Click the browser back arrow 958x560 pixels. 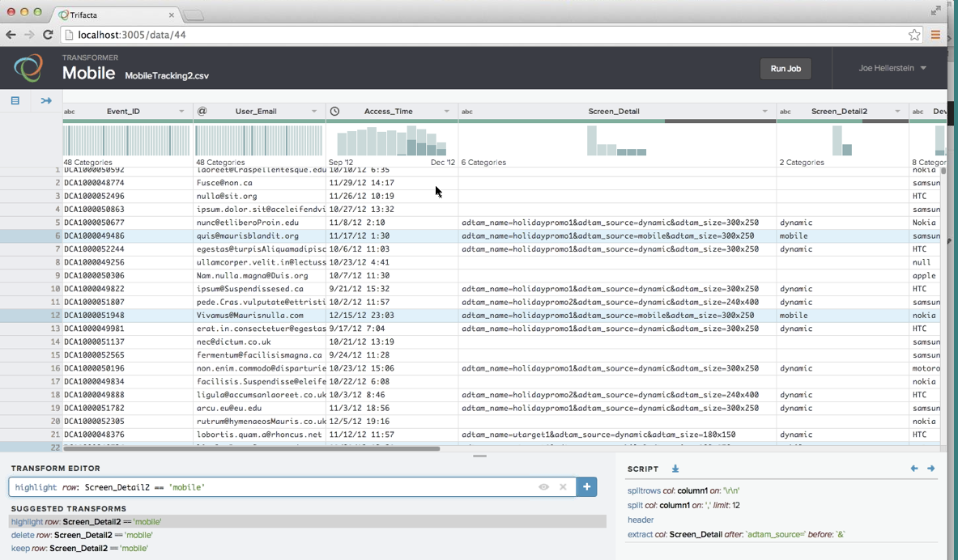tap(11, 35)
